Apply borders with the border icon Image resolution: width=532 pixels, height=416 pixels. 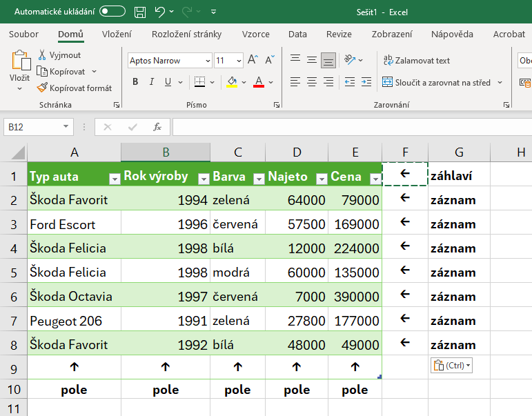[x=199, y=82]
